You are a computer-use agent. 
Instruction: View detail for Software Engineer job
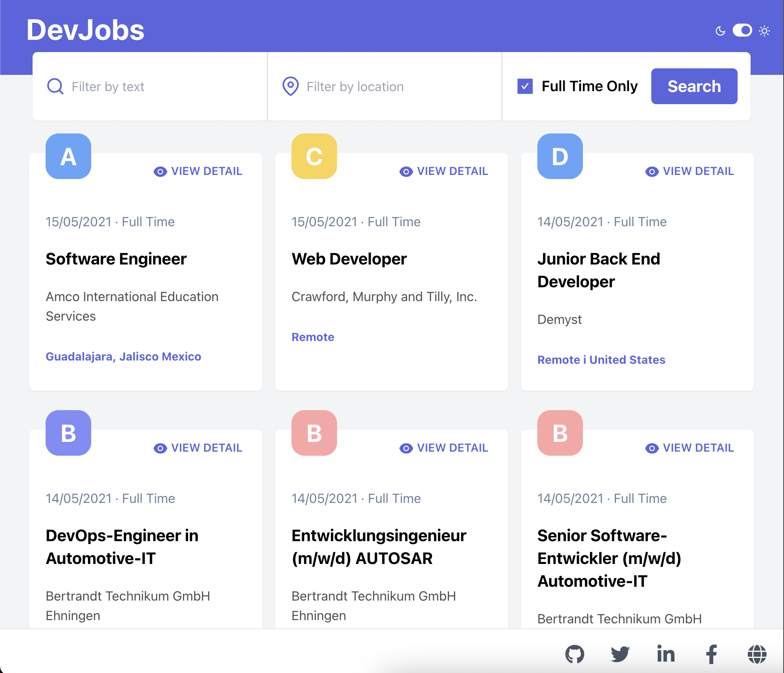(198, 171)
